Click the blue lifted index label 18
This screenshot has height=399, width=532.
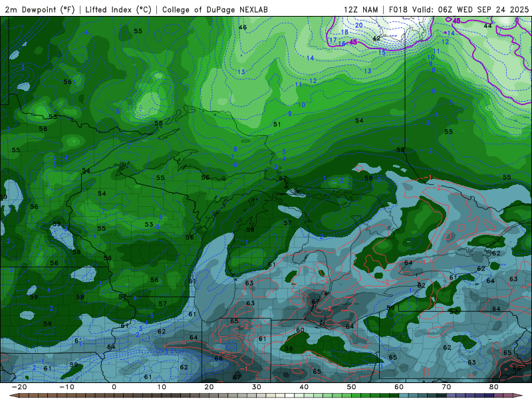coord(344,32)
